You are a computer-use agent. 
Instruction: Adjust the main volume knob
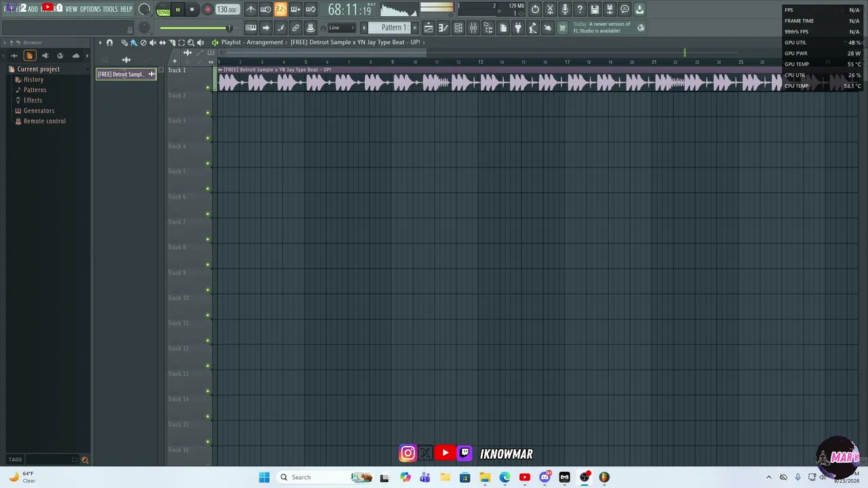tap(144, 9)
